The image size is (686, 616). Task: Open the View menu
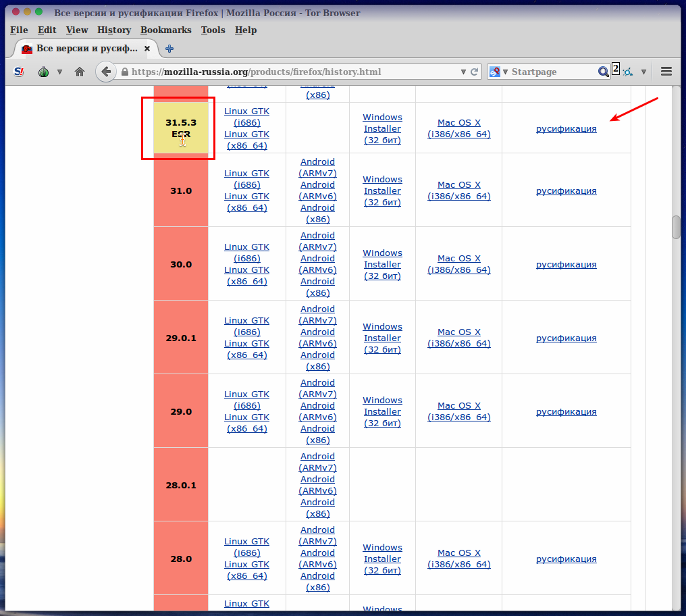77,30
